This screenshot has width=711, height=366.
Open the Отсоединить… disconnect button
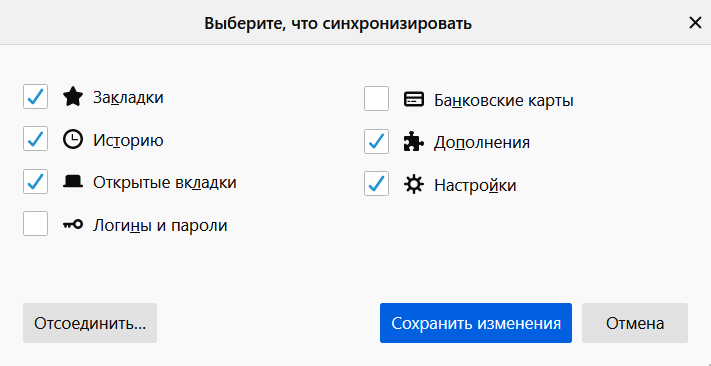pos(90,323)
